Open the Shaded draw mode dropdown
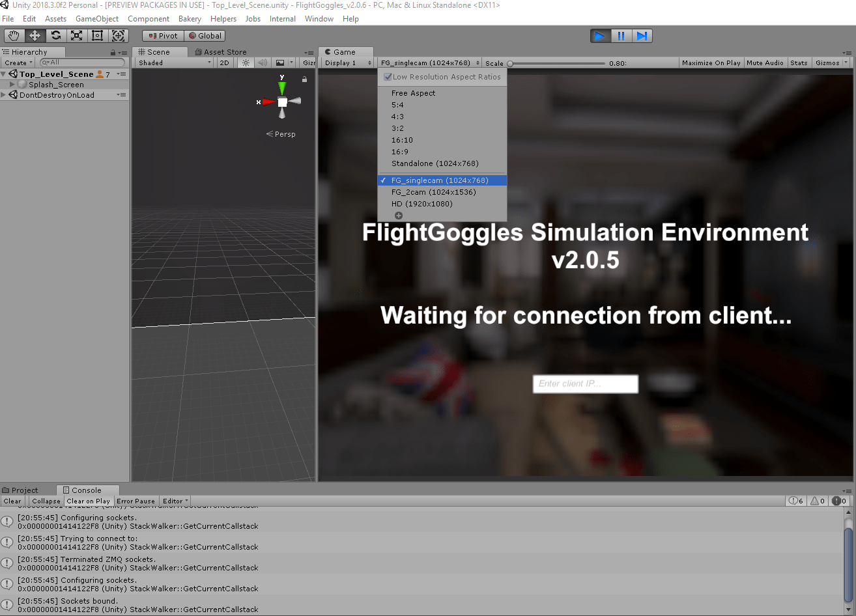This screenshot has height=616, width=856. coord(173,62)
